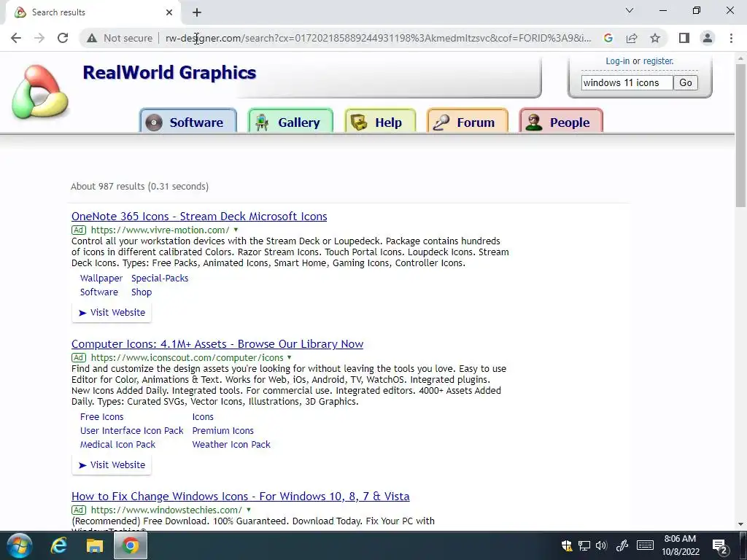Click the RealWorld Graphics logo icon
This screenshot has height=560, width=747.
(x=40, y=91)
